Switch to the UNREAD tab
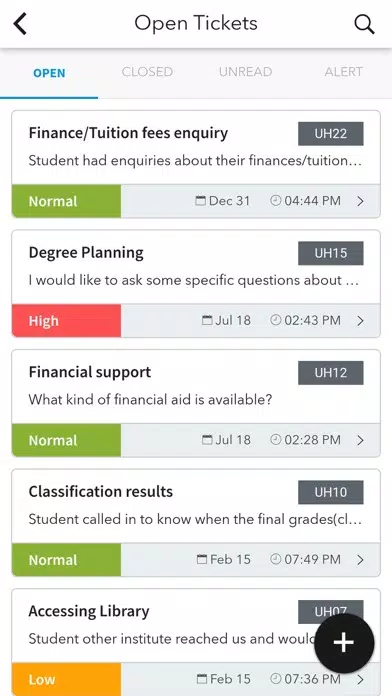Image resolution: width=392 pixels, height=696 pixels. [245, 72]
